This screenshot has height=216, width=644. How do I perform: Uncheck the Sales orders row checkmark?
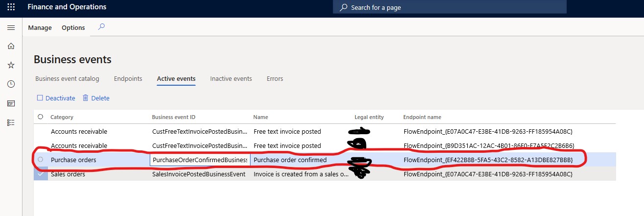(x=41, y=174)
